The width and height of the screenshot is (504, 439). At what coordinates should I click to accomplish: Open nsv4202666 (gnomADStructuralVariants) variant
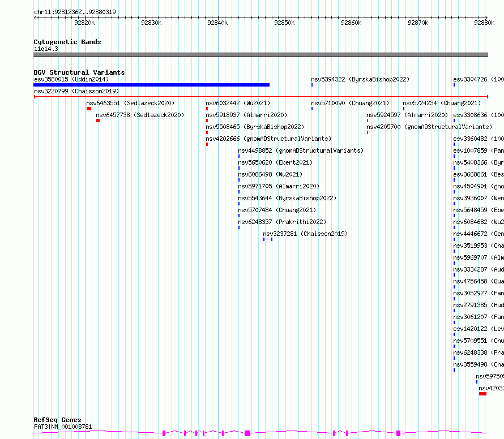[x=268, y=139]
